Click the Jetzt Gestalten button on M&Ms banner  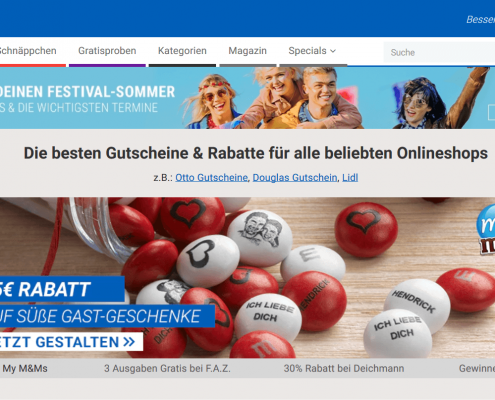[x=71, y=342]
